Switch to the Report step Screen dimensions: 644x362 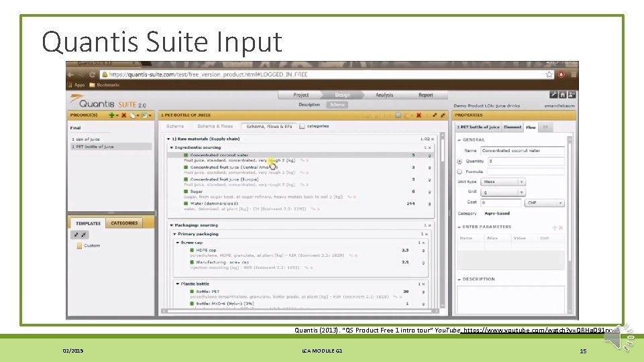point(426,95)
